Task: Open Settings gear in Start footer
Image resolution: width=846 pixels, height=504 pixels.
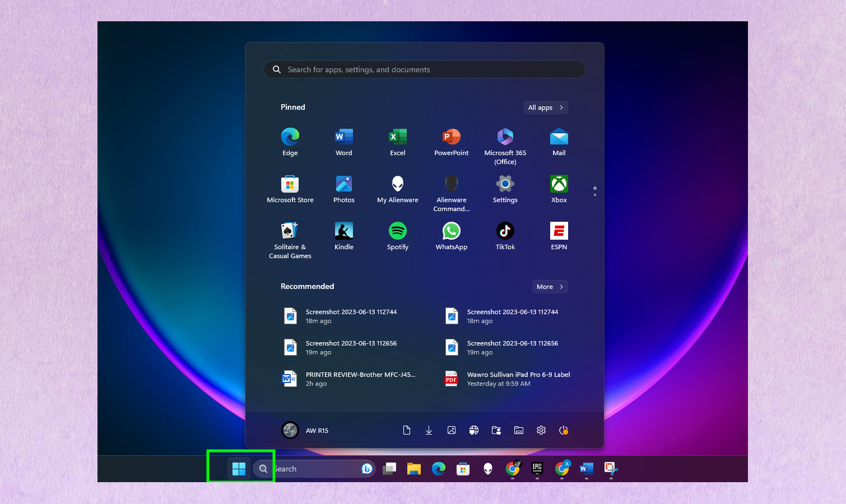Action: click(541, 430)
